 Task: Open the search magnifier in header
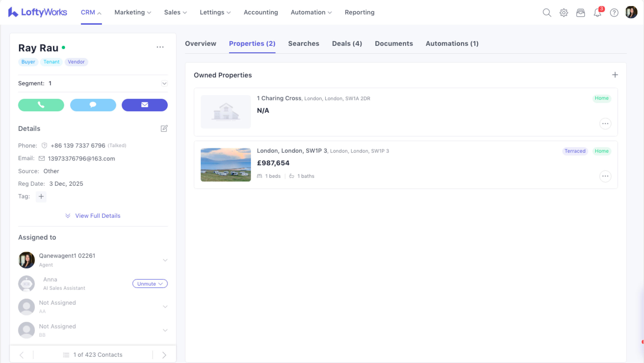pyautogui.click(x=547, y=13)
